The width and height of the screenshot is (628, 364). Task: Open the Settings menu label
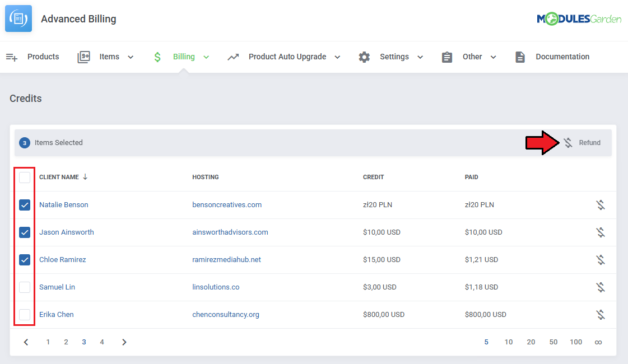(x=394, y=57)
